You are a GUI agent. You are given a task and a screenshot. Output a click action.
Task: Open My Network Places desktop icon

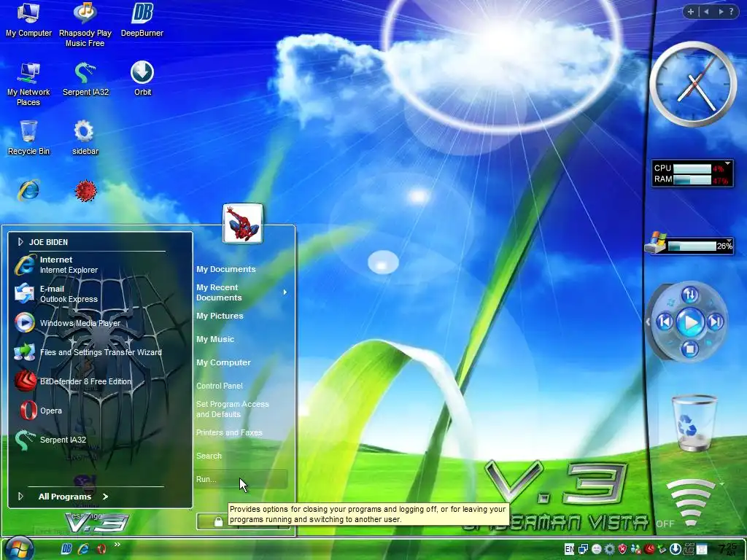coord(28,85)
